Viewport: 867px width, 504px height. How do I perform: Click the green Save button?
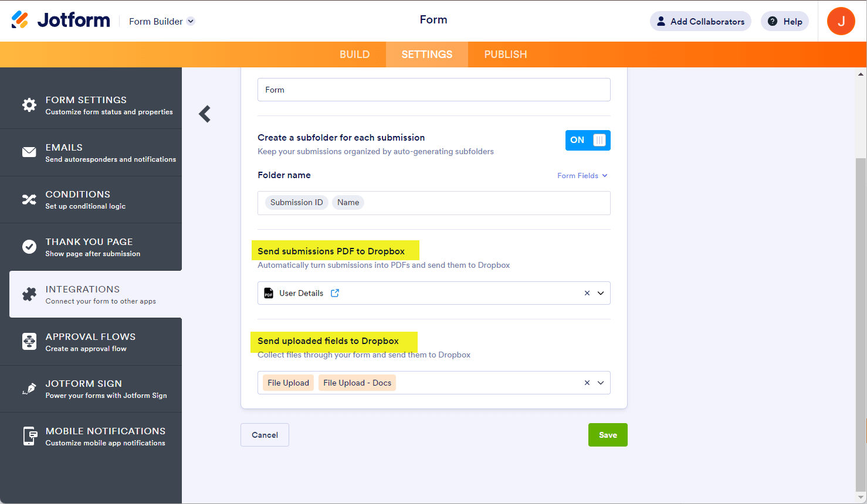tap(608, 435)
